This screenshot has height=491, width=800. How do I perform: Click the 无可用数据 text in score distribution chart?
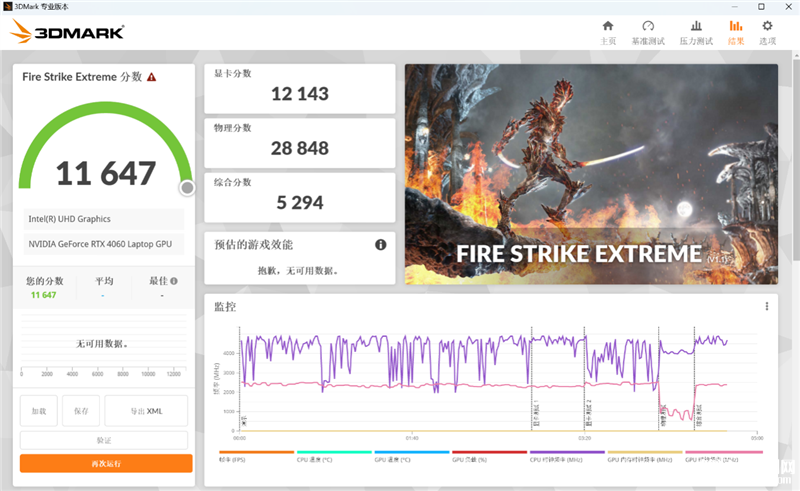102,344
